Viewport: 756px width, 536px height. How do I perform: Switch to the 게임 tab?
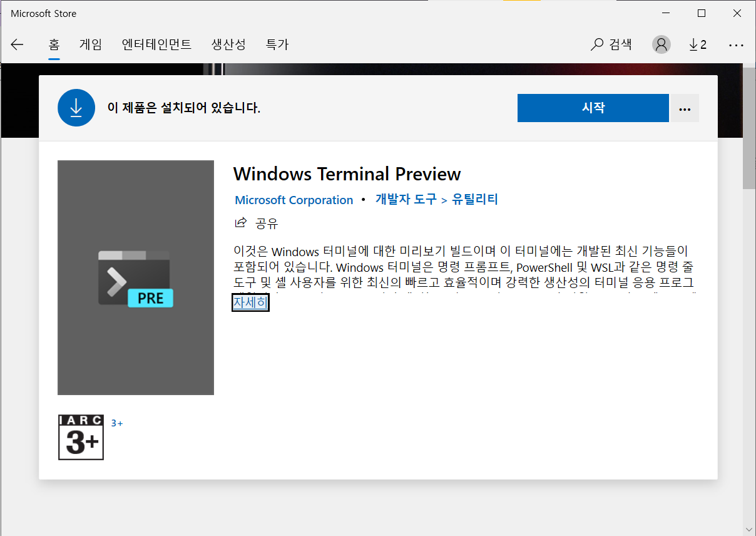point(91,44)
